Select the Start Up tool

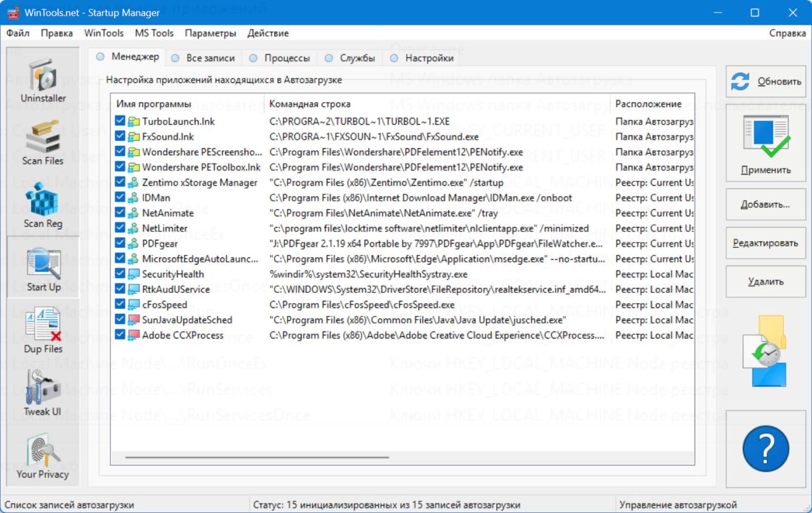[x=43, y=268]
